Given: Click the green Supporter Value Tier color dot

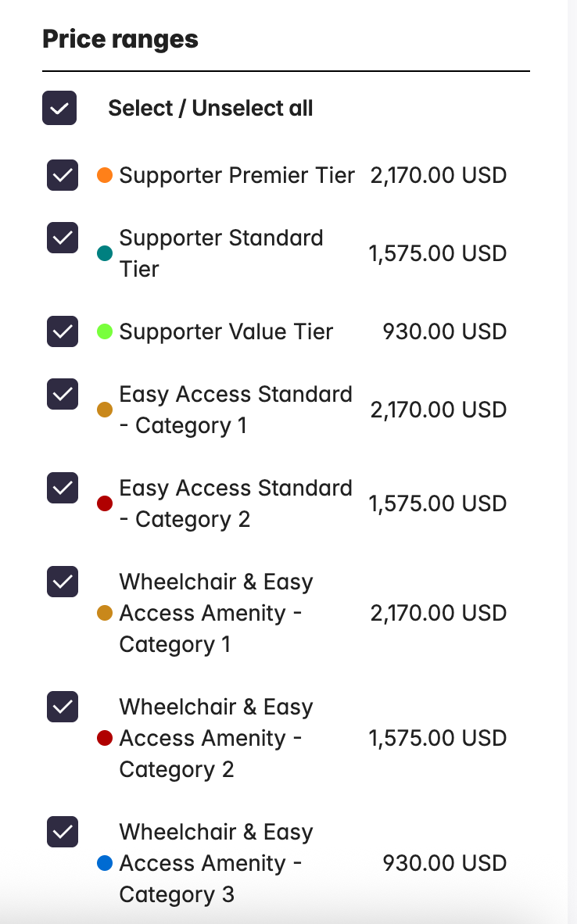Looking at the screenshot, I should coord(105,331).
